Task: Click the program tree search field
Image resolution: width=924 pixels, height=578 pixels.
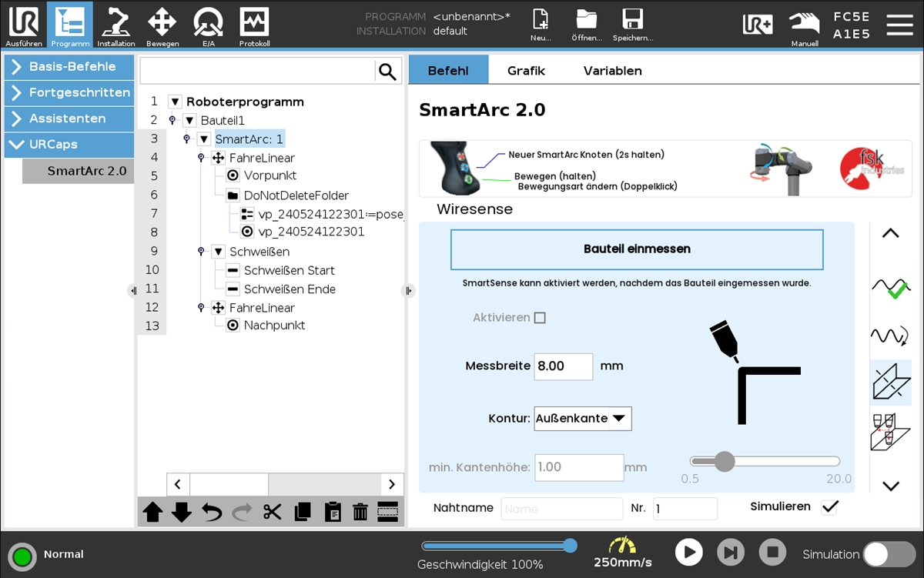Action: tap(257, 72)
